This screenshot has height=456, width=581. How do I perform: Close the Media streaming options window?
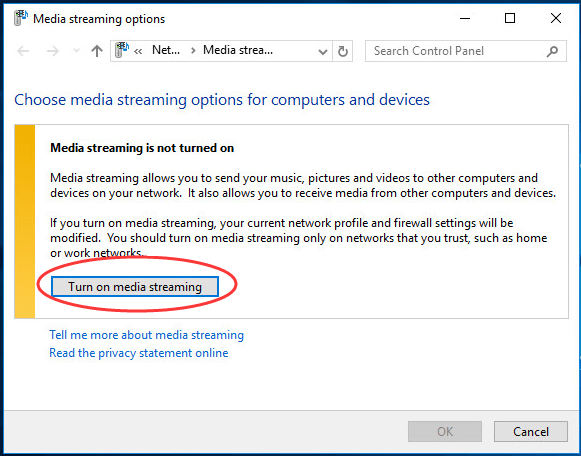[x=555, y=18]
